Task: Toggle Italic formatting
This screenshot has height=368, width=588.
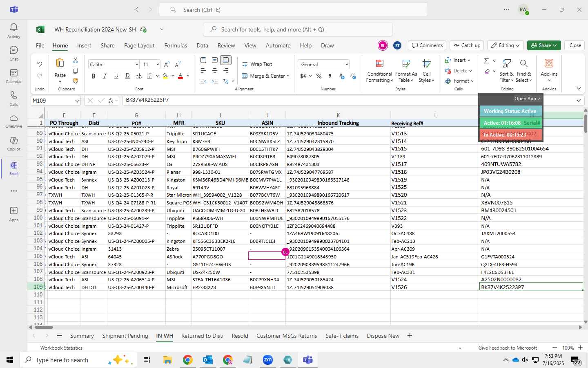Action: click(x=105, y=76)
